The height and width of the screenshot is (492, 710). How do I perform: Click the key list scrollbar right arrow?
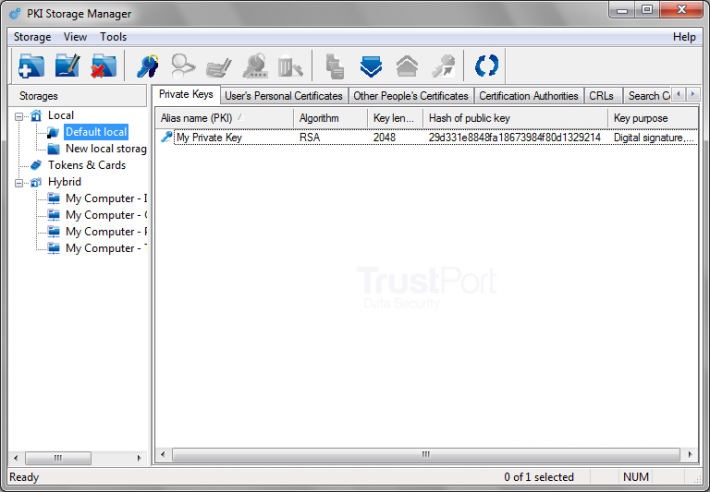(690, 454)
